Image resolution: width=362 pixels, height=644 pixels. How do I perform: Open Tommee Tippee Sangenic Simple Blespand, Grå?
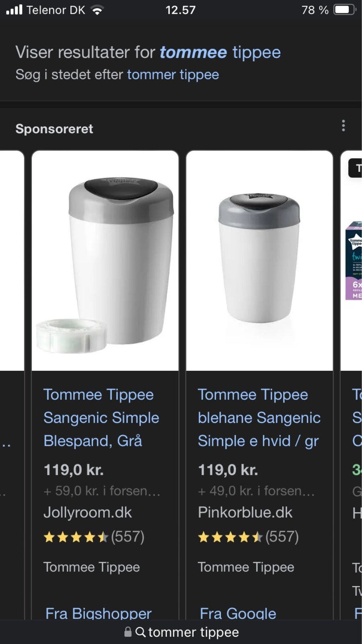[x=101, y=418]
